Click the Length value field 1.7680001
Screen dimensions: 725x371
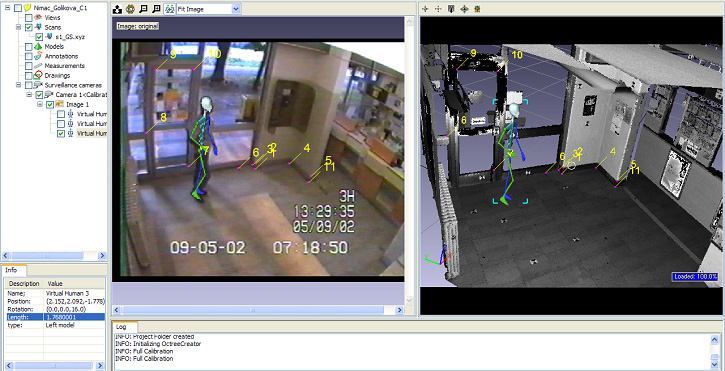(74, 317)
